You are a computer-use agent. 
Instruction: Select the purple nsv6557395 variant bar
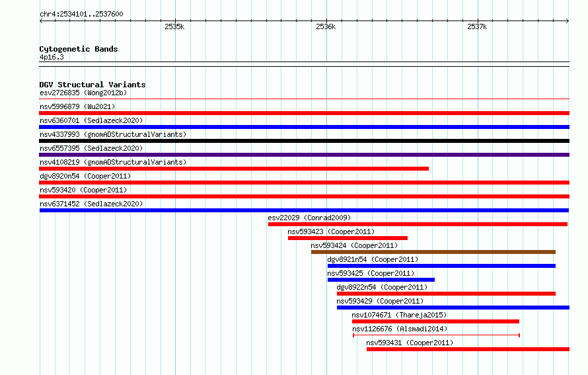pos(304,155)
